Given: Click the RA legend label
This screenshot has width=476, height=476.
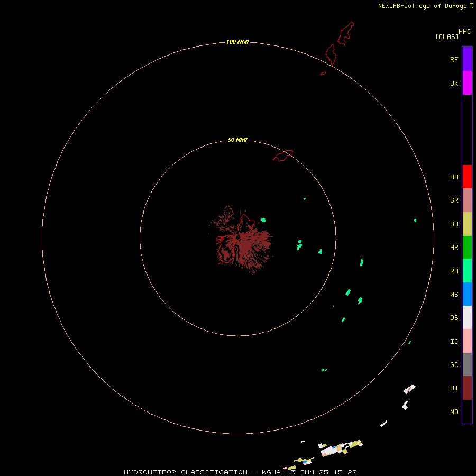Looking at the screenshot, I should coord(454,271).
